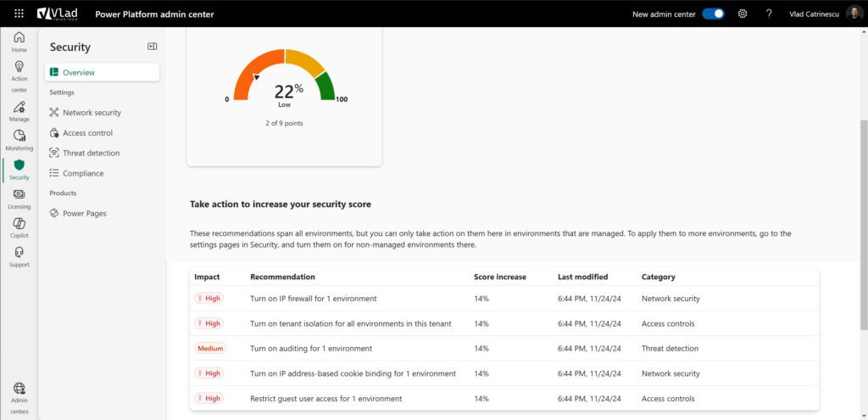This screenshot has height=420, width=868.
Task: Click the Threat detection eye icon
Action: click(53, 153)
